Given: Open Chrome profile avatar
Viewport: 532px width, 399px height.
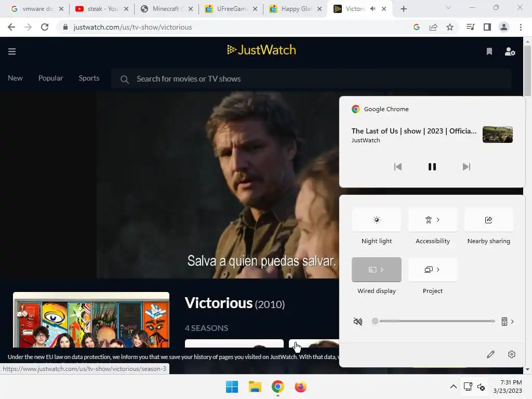Looking at the screenshot, I should (x=504, y=27).
